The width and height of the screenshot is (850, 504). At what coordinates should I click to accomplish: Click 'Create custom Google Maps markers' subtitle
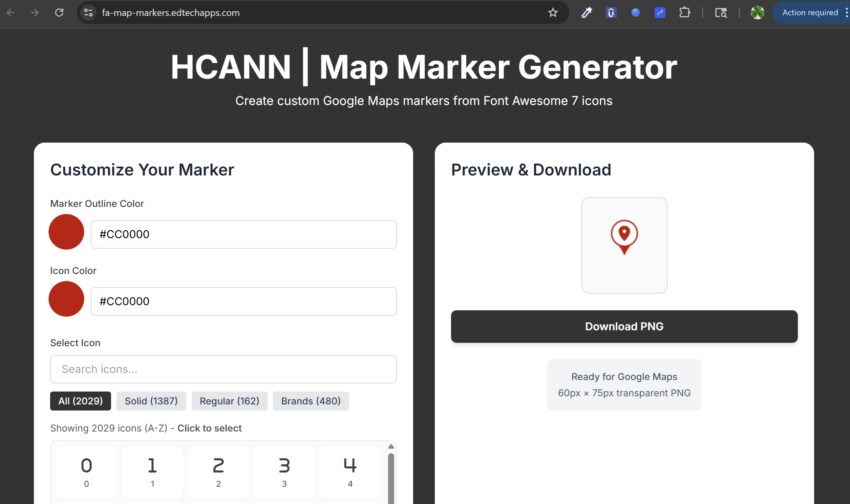[x=423, y=101]
